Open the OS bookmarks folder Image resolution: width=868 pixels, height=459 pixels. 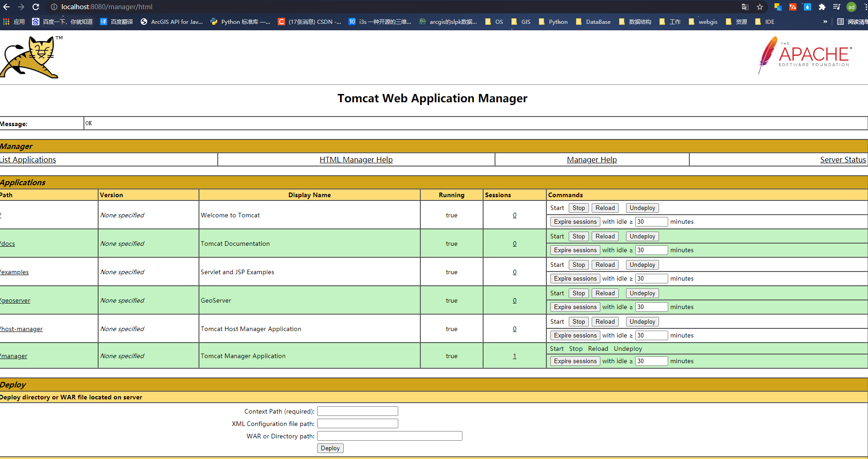point(494,22)
